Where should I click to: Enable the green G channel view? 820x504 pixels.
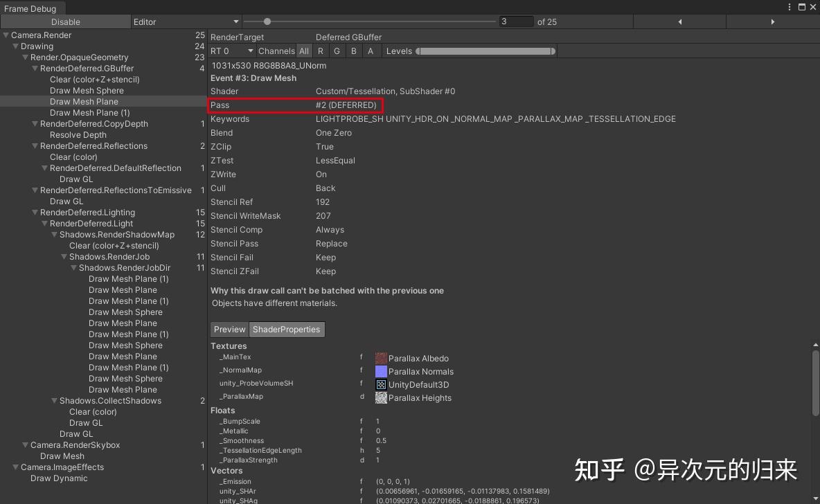tap(337, 51)
